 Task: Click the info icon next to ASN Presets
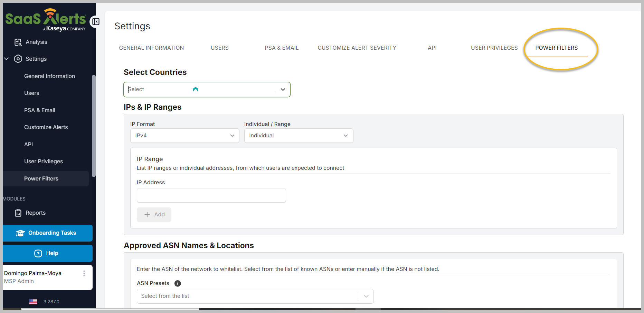click(x=177, y=283)
